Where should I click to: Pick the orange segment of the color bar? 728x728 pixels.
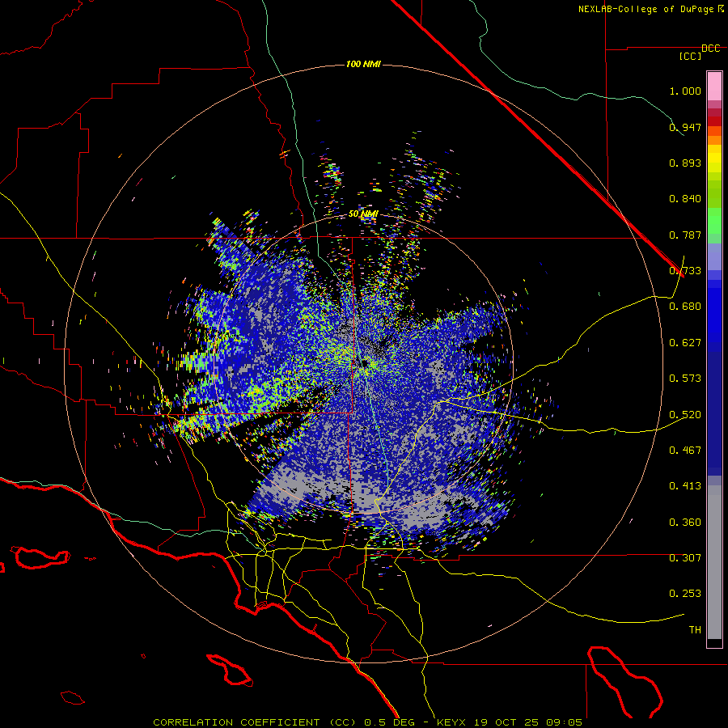pos(714,140)
